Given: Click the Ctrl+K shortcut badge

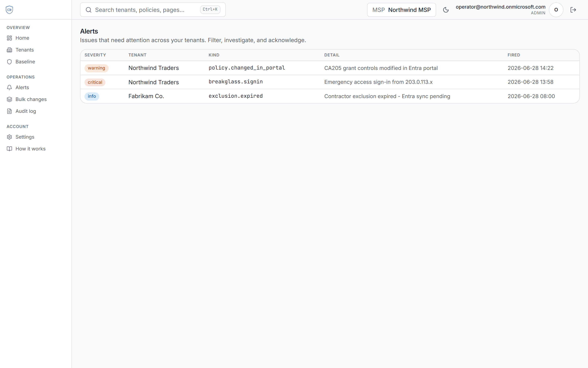Looking at the screenshot, I should tap(210, 9).
